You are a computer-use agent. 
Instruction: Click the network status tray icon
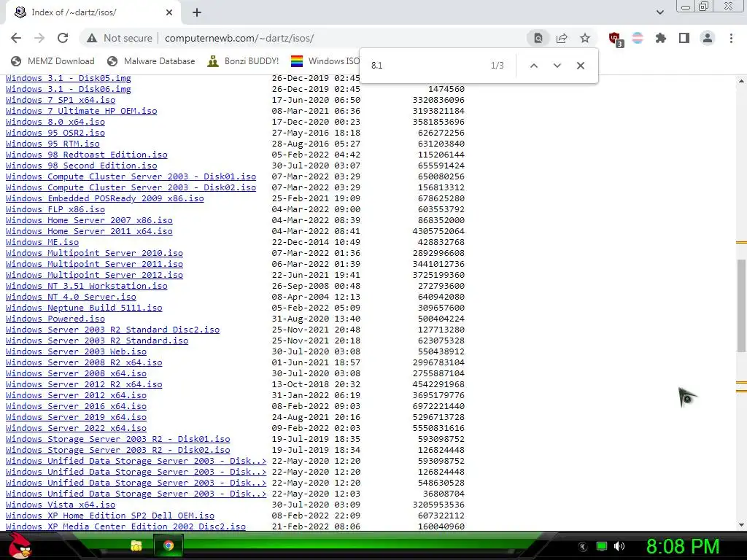click(602, 546)
